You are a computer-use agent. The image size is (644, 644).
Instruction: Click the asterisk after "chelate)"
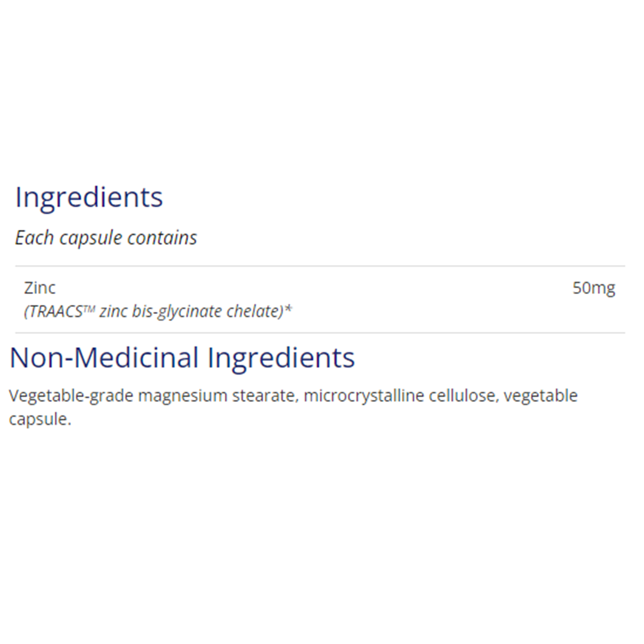point(288,310)
